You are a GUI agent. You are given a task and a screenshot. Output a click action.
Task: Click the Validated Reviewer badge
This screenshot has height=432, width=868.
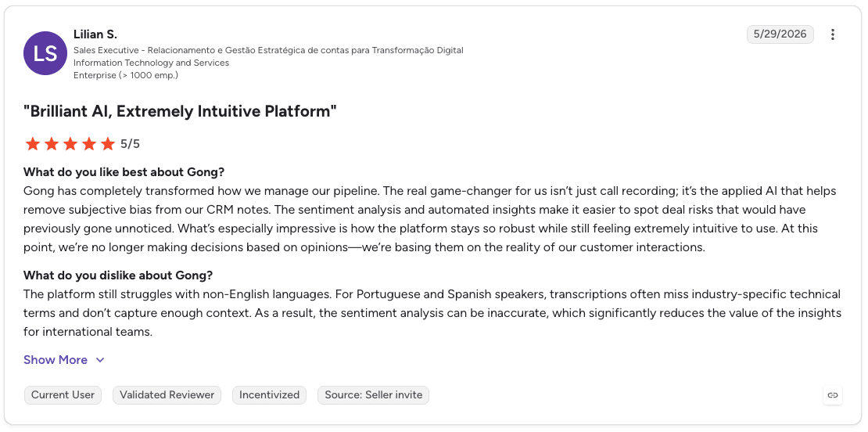tap(167, 395)
